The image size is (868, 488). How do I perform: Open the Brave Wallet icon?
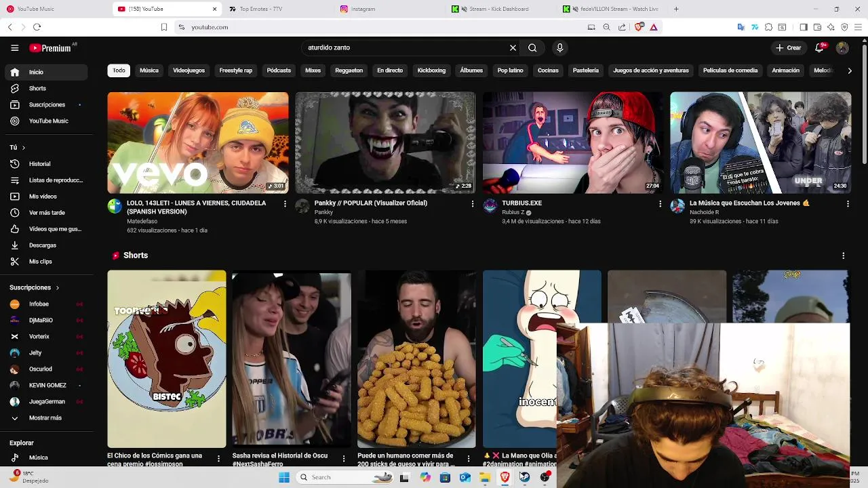[x=817, y=27]
